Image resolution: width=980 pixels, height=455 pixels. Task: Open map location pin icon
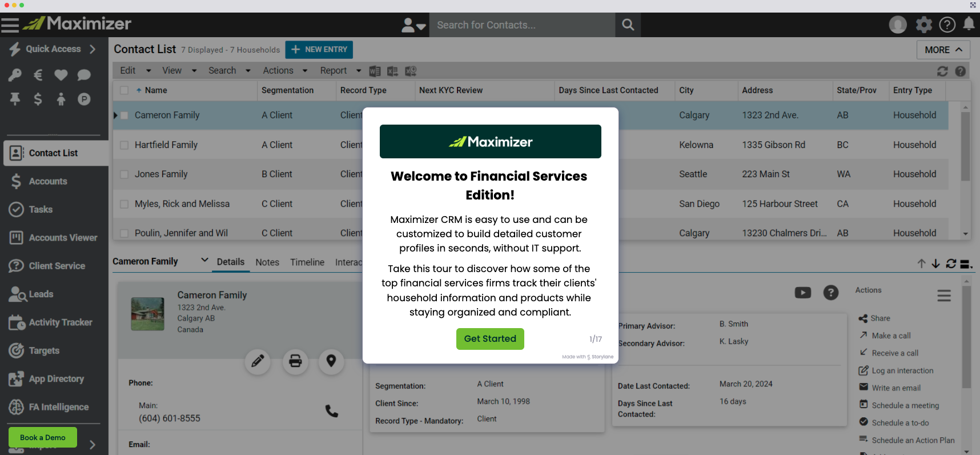point(331,361)
